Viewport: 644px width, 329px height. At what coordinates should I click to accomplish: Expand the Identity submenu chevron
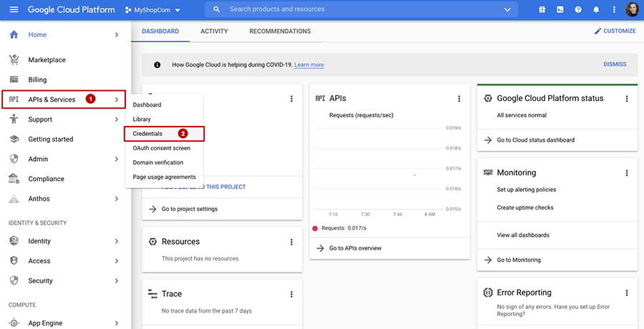click(x=117, y=241)
